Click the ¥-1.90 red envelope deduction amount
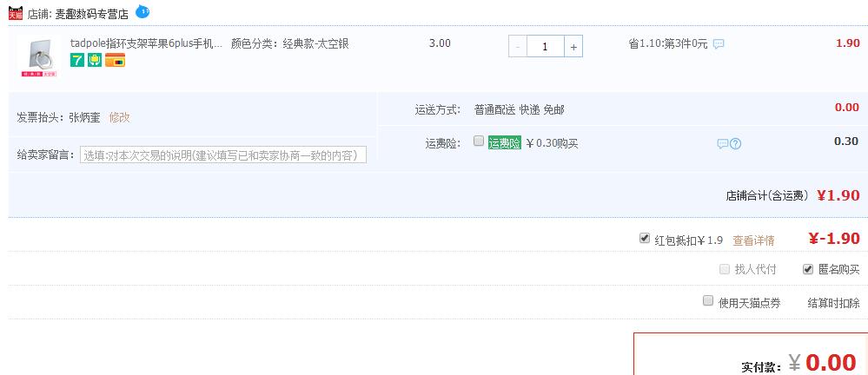 [x=833, y=239]
